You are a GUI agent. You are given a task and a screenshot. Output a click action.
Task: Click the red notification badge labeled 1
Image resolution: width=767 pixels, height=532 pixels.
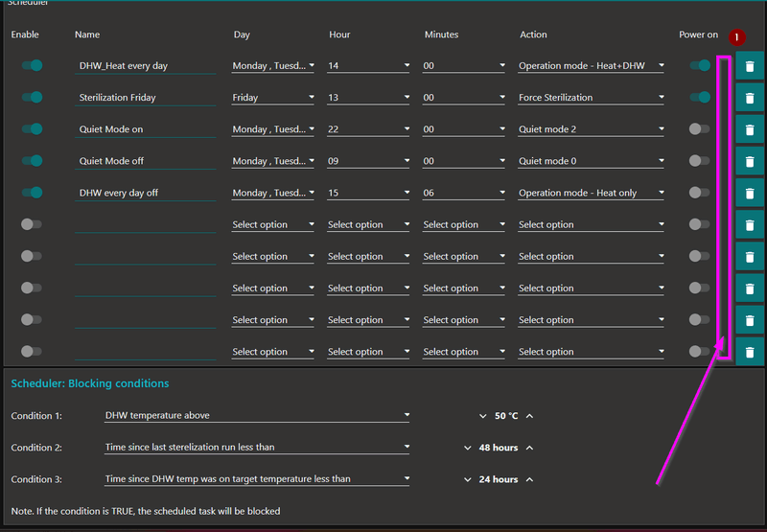pos(737,37)
